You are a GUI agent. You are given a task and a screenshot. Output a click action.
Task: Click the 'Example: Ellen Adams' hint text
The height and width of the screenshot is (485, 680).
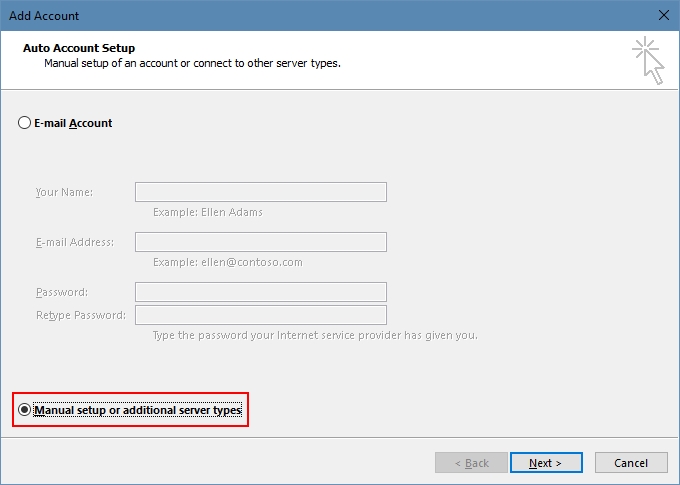pyautogui.click(x=208, y=212)
